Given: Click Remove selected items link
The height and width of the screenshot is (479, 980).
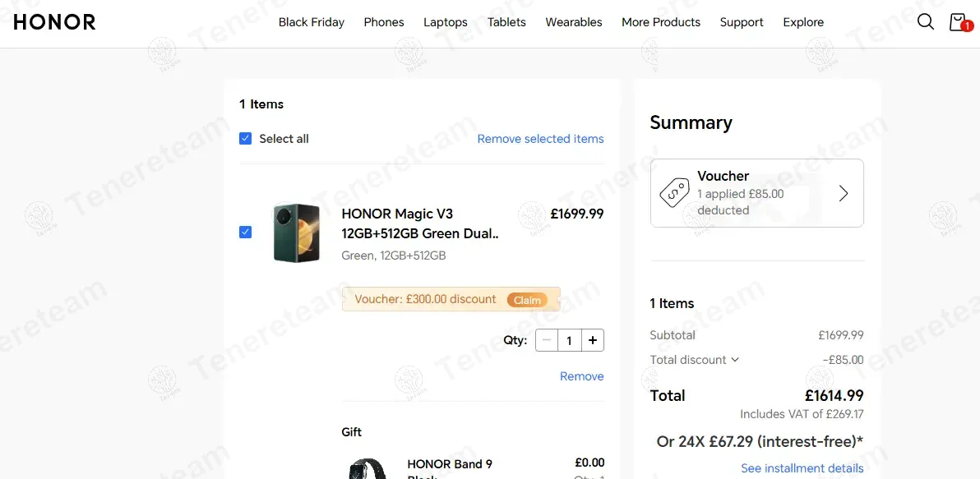Looking at the screenshot, I should (x=540, y=139).
